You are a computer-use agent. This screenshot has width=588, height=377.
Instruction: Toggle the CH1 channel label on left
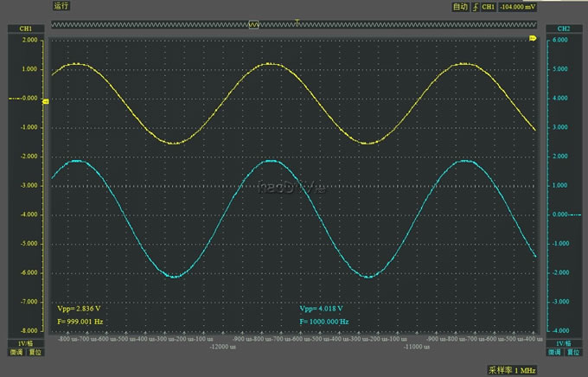pos(25,29)
